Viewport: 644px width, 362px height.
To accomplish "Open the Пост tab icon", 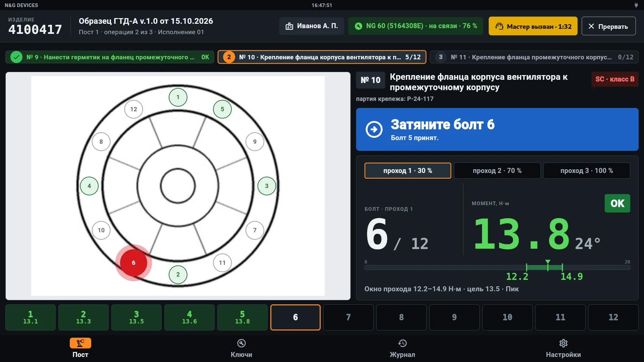I will pyautogui.click(x=80, y=343).
